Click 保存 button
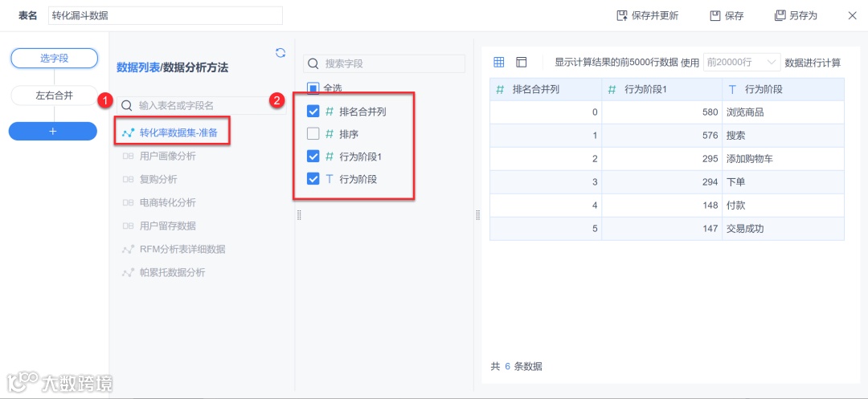Image resolution: width=868 pixels, height=399 pixels. click(x=727, y=15)
